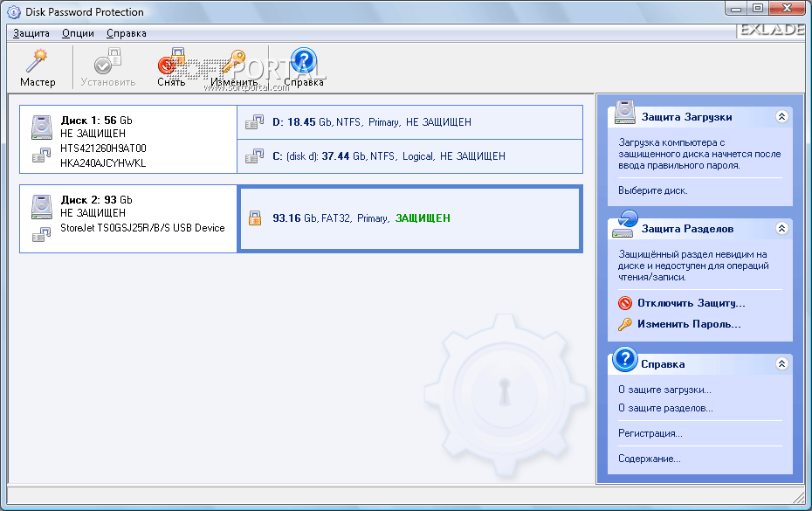Screen dimensions: 812x511
Task: Open the Опции menu
Action: [x=79, y=33]
